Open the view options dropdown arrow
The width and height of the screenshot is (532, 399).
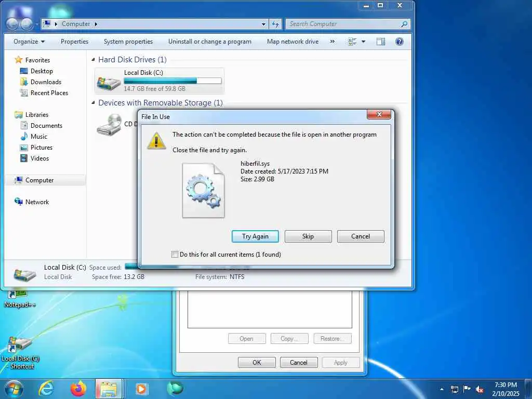pos(363,42)
